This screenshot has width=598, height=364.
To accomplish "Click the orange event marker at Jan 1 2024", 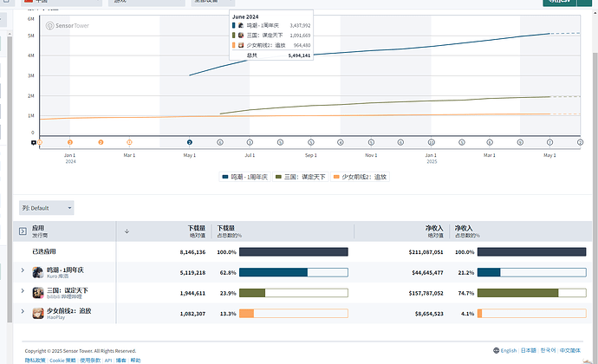I will [70, 142].
